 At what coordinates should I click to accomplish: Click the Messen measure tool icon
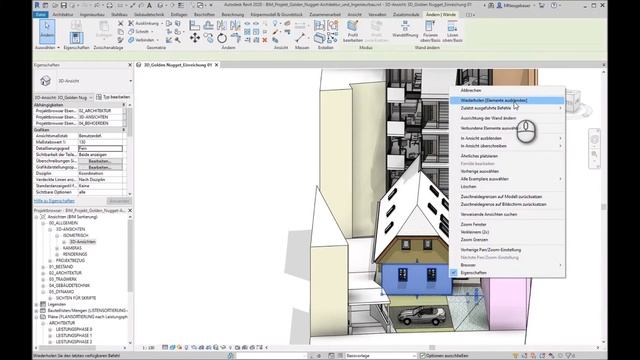300,38
